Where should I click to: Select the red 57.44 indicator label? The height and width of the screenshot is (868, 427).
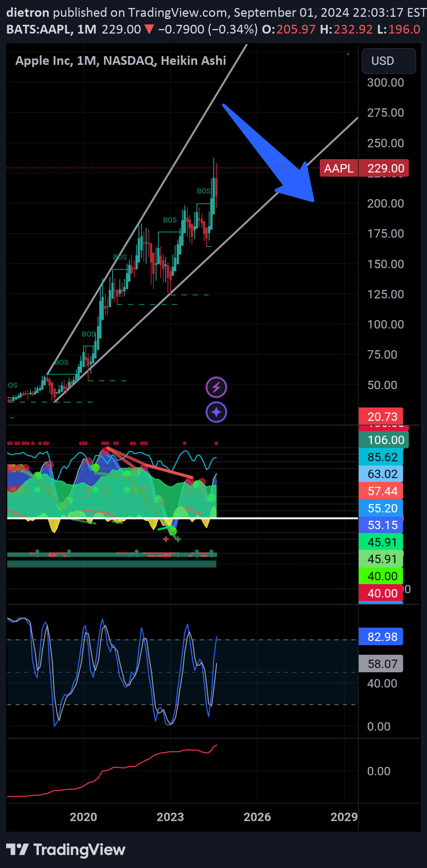coord(381,491)
